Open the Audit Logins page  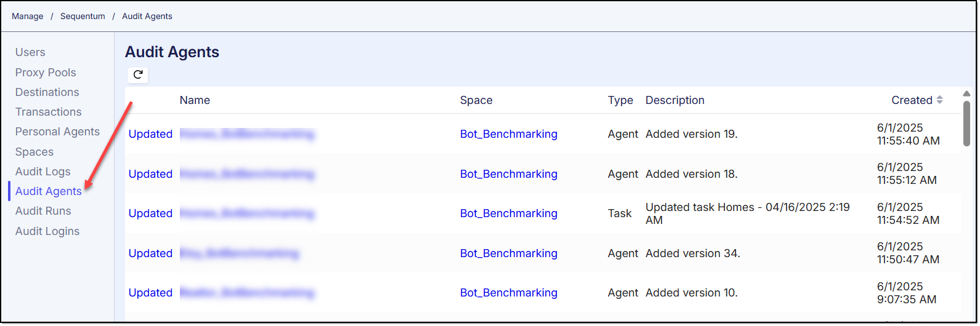pyautogui.click(x=47, y=231)
